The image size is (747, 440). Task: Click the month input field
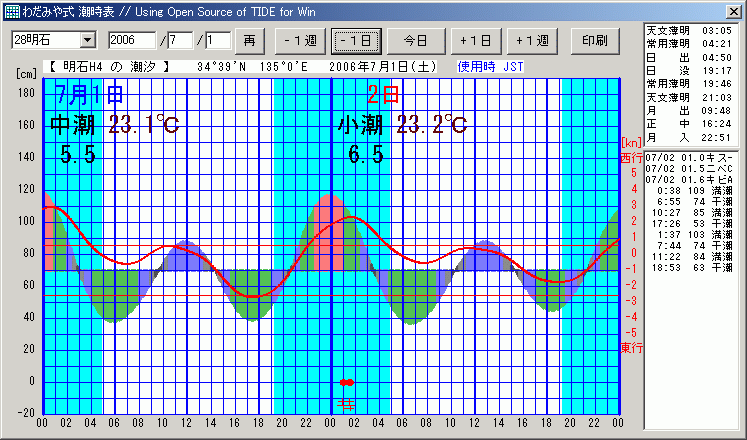(x=181, y=40)
